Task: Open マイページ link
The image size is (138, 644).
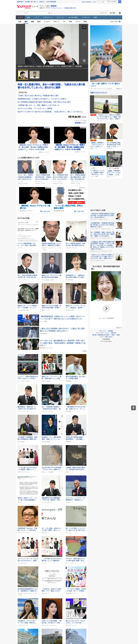Action: tap(103, 13)
